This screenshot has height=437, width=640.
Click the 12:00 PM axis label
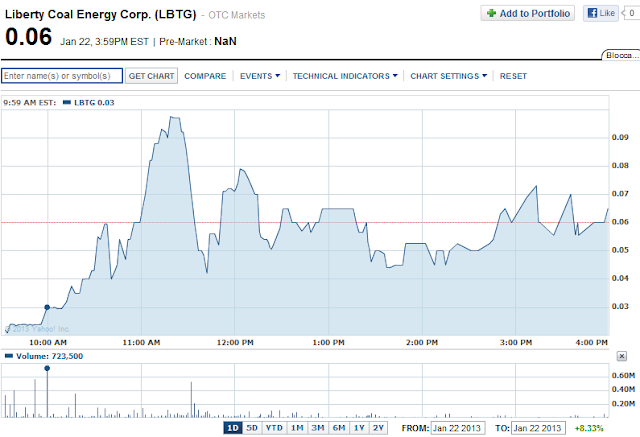235,342
